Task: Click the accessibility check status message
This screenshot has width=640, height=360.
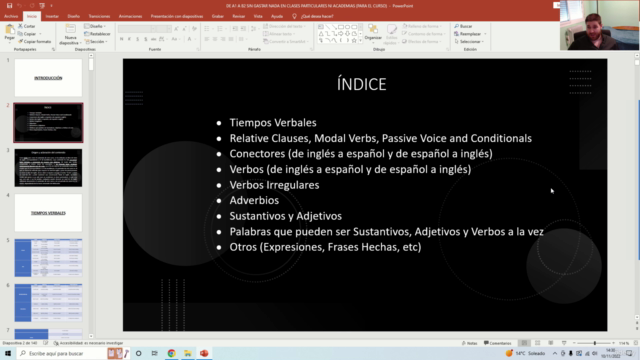Action: pyautogui.click(x=88, y=343)
